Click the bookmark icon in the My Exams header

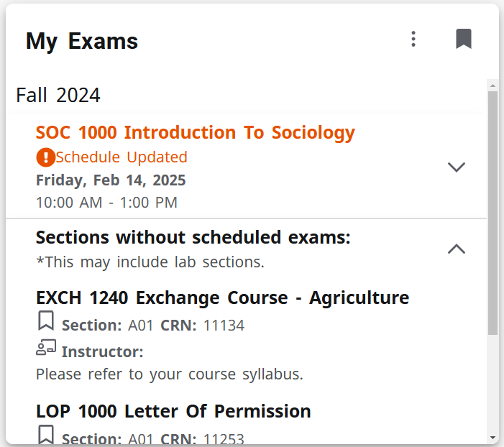[464, 39]
